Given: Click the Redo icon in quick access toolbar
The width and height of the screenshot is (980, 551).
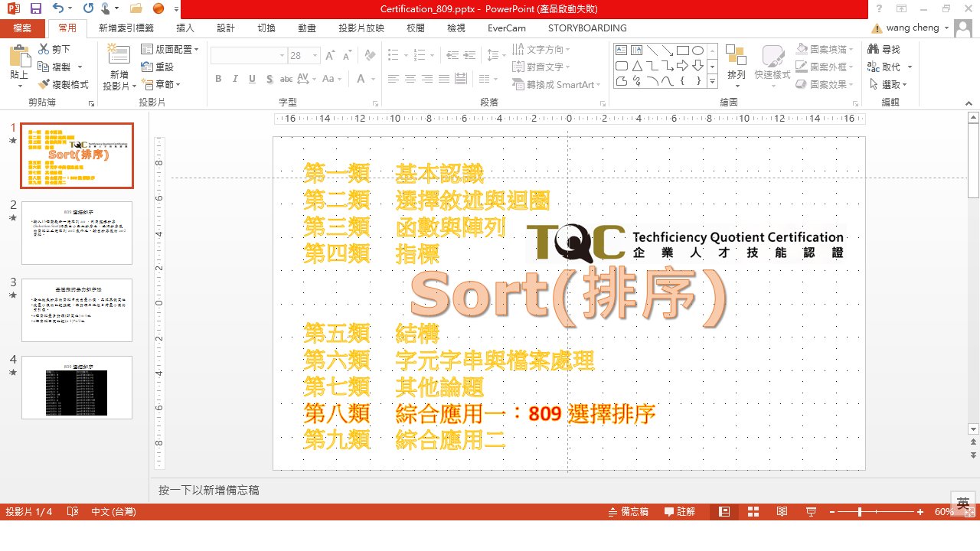Looking at the screenshot, I should coord(88,8).
